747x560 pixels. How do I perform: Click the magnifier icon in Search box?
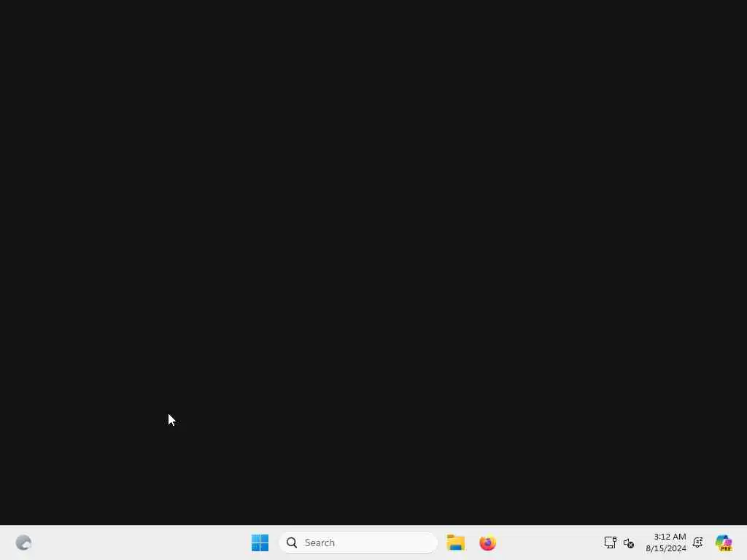[x=292, y=542]
